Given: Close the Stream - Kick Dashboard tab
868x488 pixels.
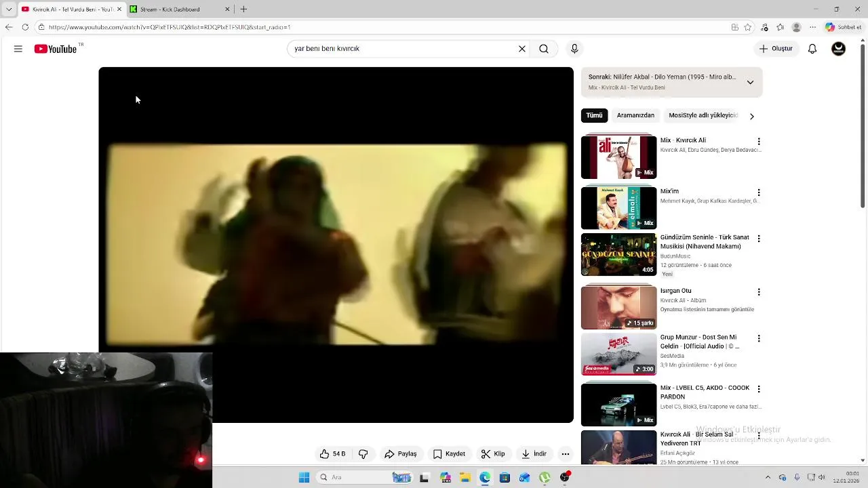Looking at the screenshot, I should [x=227, y=9].
